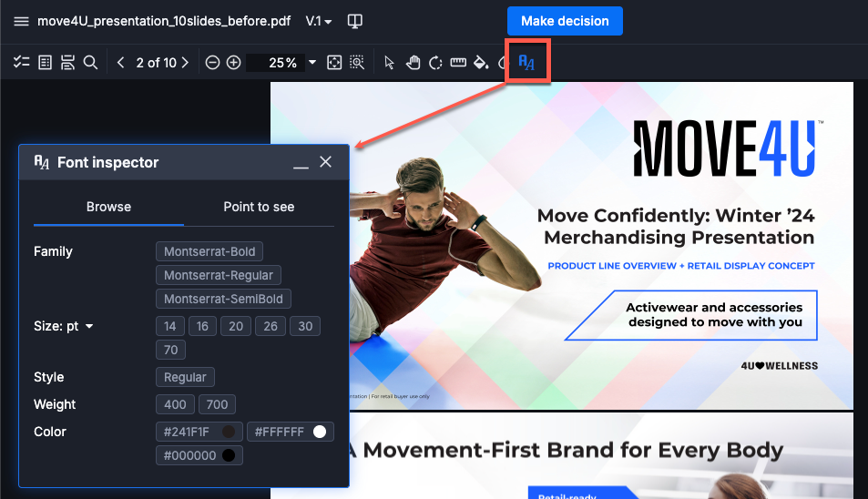The height and width of the screenshot is (499, 868).
Task: Open the zoom percentage dropdown arrow
Action: coord(312,63)
